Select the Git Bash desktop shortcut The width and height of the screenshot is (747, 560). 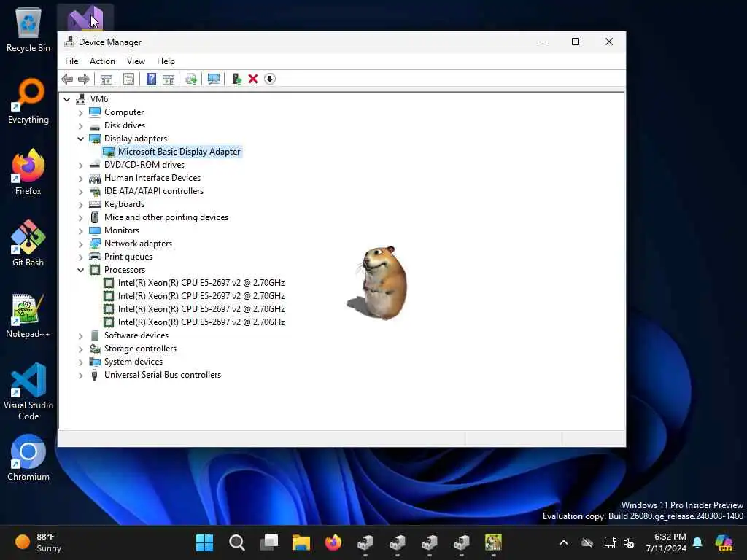point(28,244)
